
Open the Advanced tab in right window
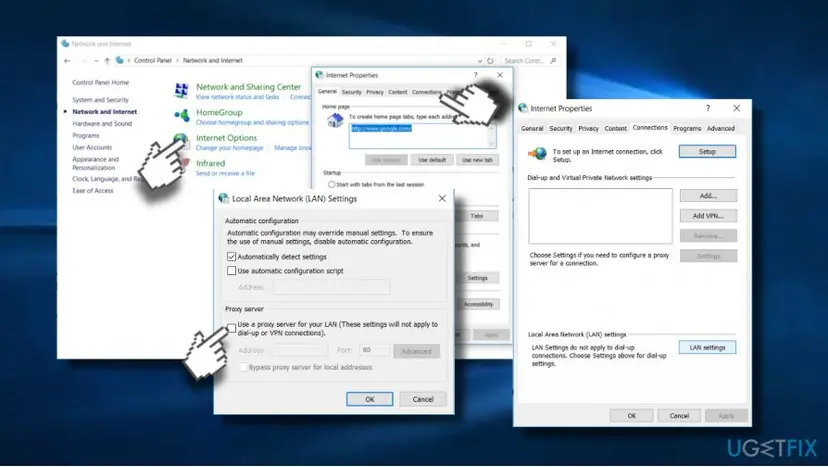pyautogui.click(x=721, y=128)
